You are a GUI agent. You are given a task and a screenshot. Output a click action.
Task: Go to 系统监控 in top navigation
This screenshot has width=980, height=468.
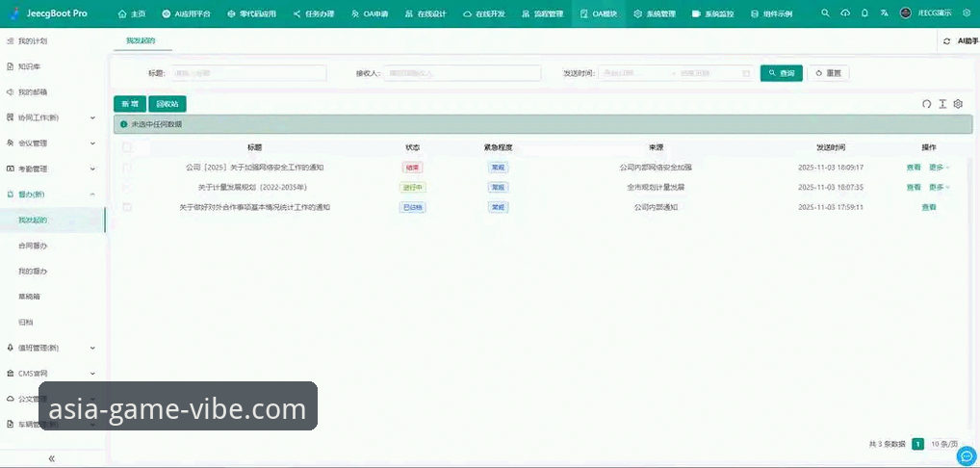(713, 13)
